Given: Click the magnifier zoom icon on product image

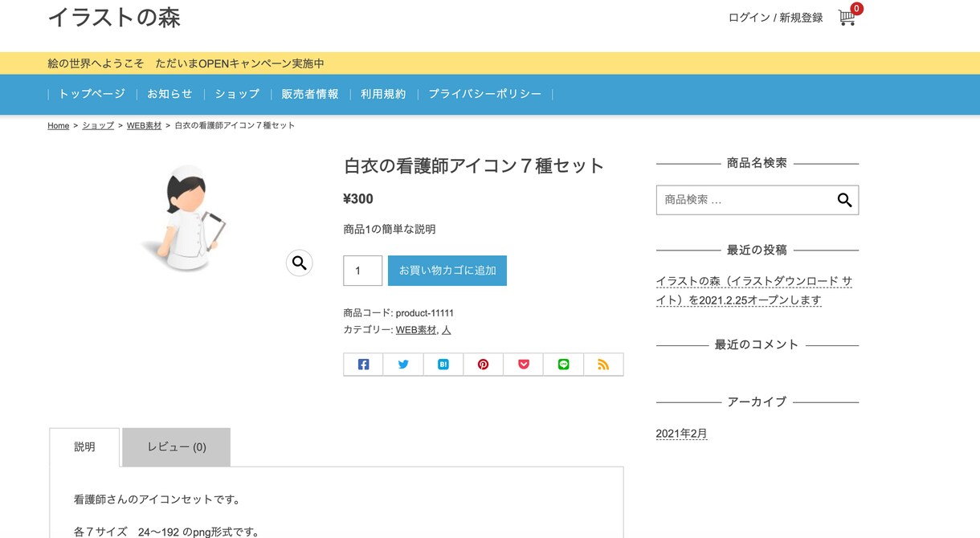Looking at the screenshot, I should pyautogui.click(x=300, y=263).
